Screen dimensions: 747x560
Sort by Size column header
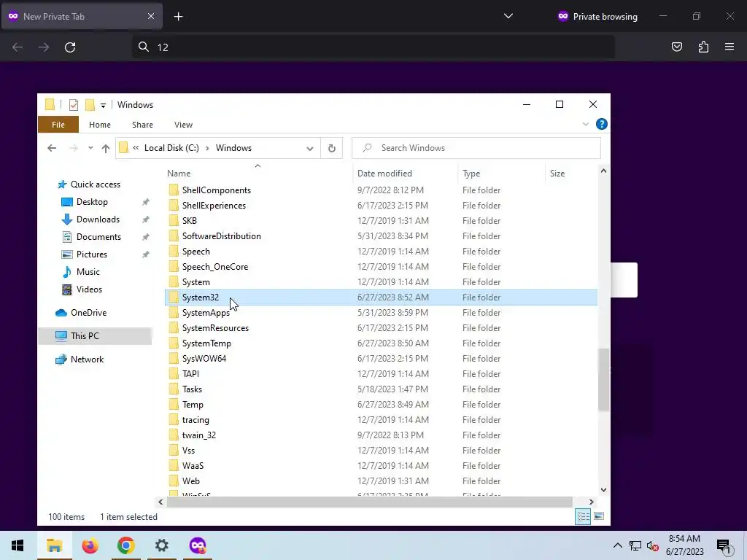point(557,174)
